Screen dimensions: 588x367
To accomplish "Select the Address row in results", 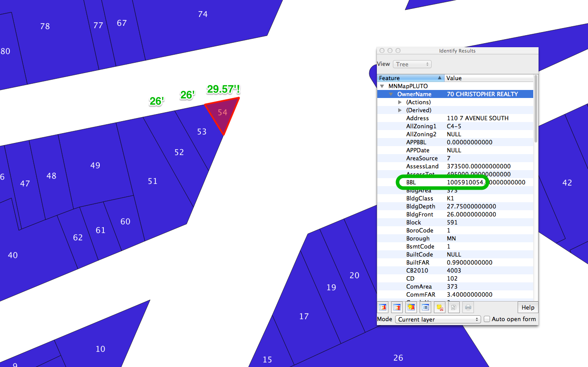I will 455,118.
